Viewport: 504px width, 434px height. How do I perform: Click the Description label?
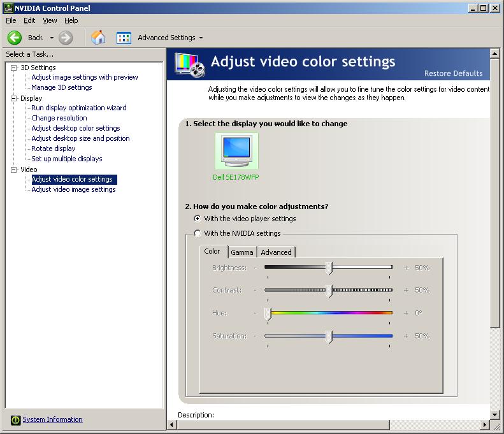[196, 415]
